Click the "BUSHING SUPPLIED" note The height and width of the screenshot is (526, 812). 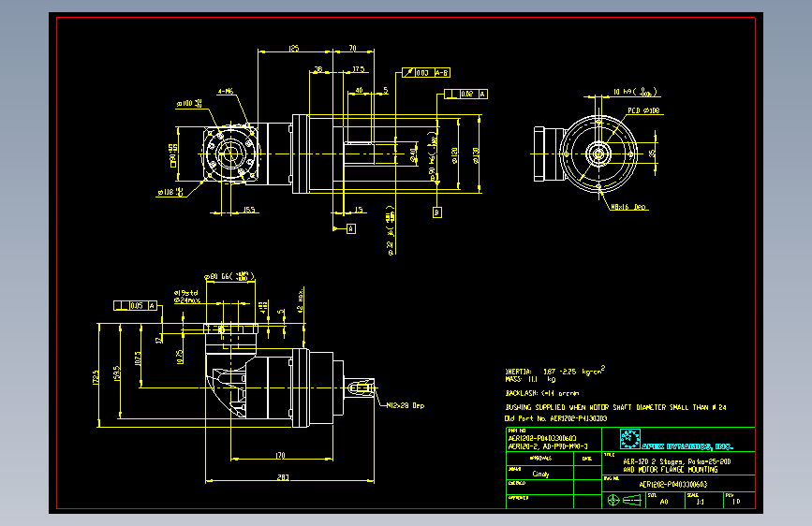[x=615, y=407]
